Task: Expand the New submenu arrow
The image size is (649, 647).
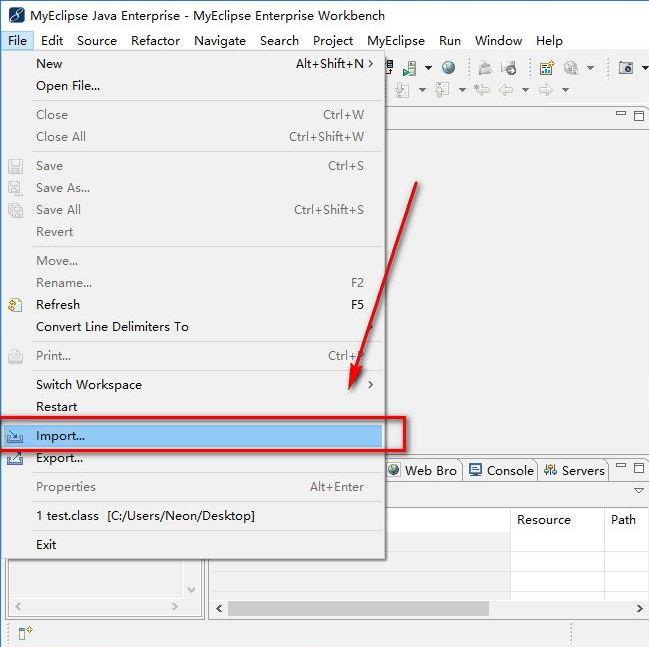Action: tap(371, 64)
